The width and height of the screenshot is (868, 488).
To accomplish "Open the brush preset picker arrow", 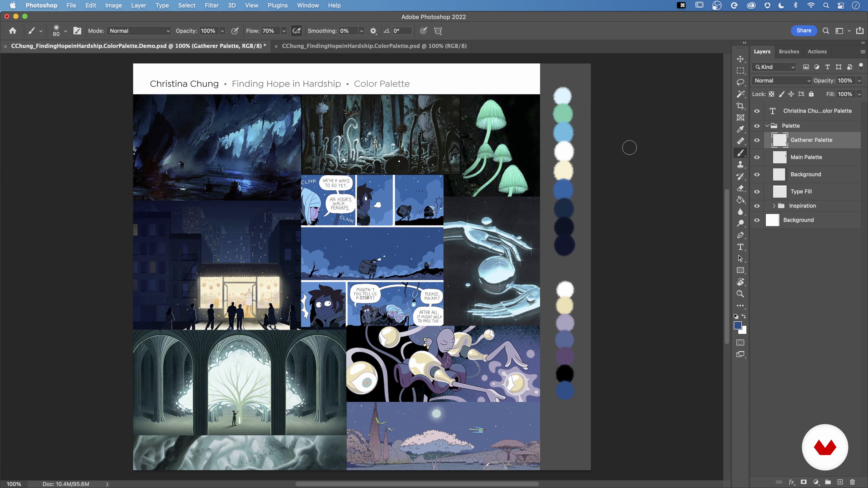I will click(65, 31).
